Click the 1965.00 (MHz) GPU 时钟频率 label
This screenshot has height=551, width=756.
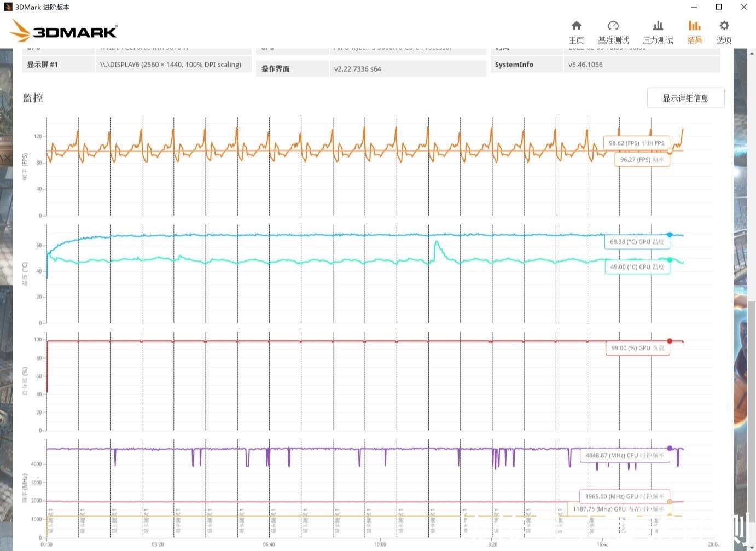[x=624, y=496]
